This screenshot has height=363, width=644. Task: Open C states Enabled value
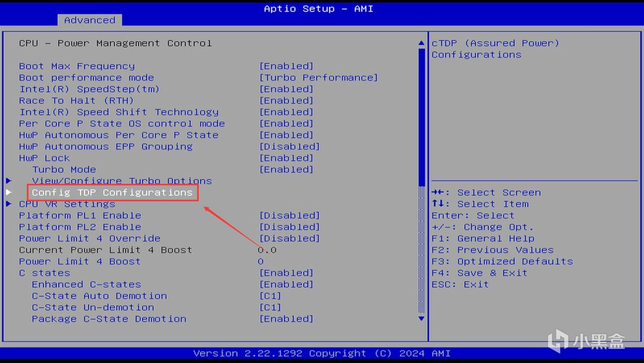[x=286, y=273]
